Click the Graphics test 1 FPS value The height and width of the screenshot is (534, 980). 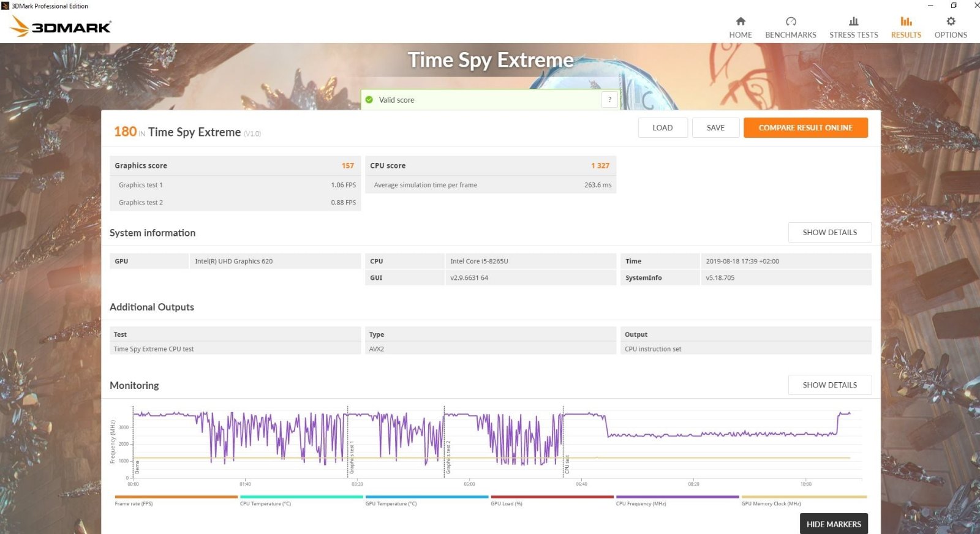point(343,185)
